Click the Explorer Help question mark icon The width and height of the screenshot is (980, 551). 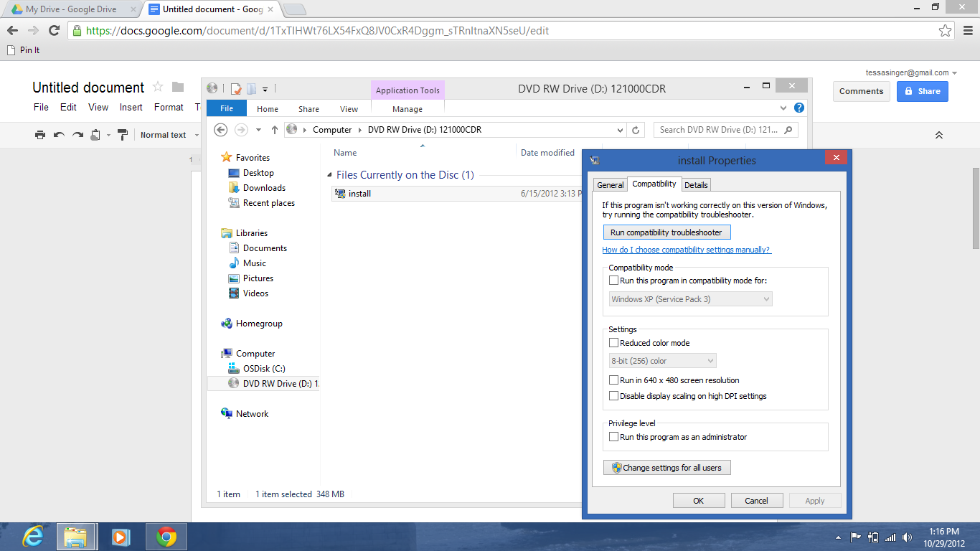point(798,108)
